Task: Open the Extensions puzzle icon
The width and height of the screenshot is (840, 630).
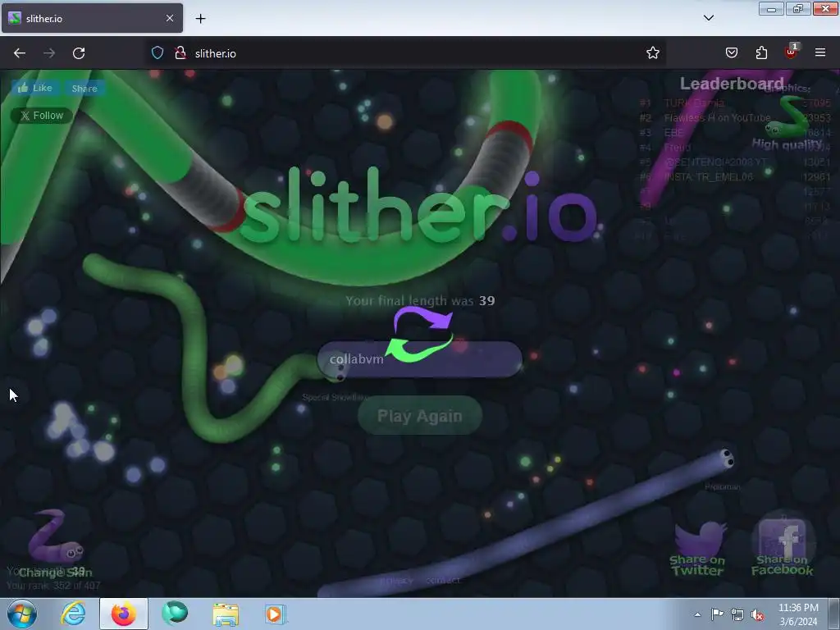Action: (x=761, y=53)
